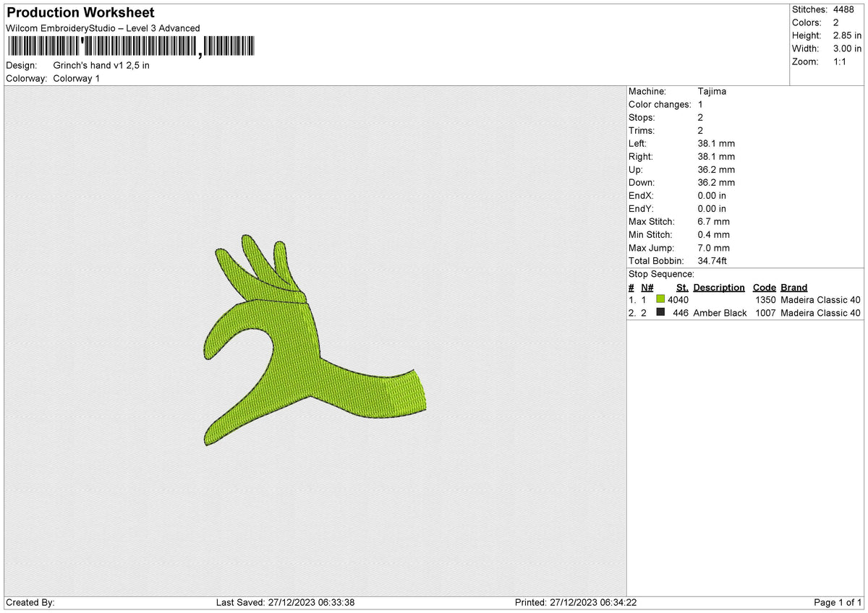The image size is (868, 613).
Task: Click the 'Brand' column header
Action: coord(794,287)
